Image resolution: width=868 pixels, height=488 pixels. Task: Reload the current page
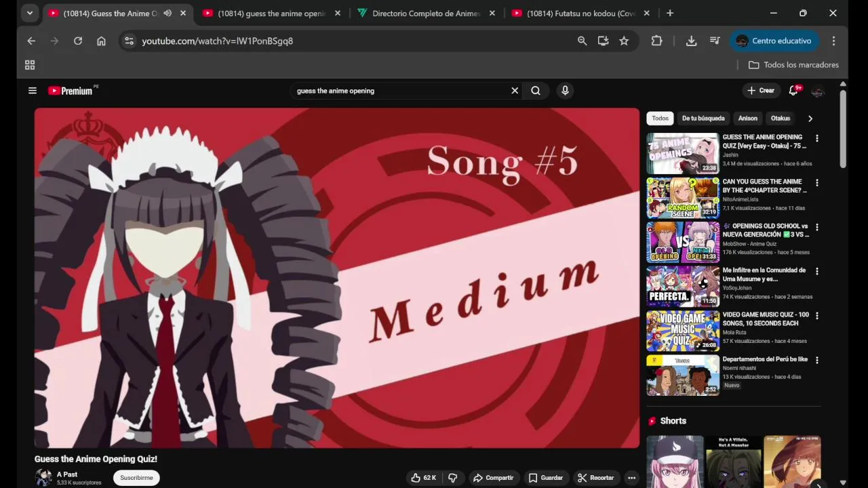pos(78,41)
